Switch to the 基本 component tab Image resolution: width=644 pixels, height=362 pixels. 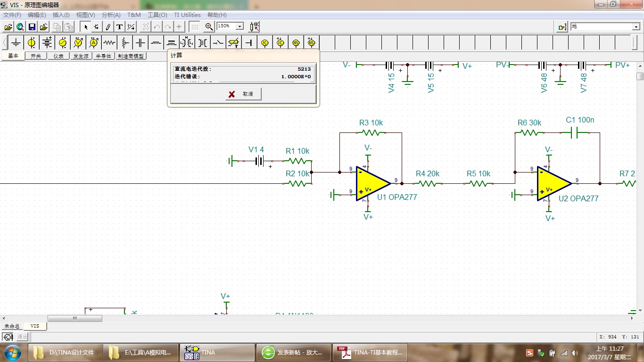(x=13, y=56)
